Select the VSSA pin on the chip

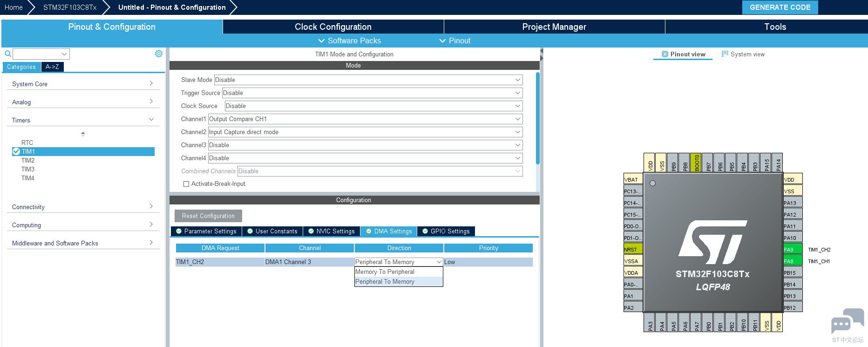pos(633,261)
